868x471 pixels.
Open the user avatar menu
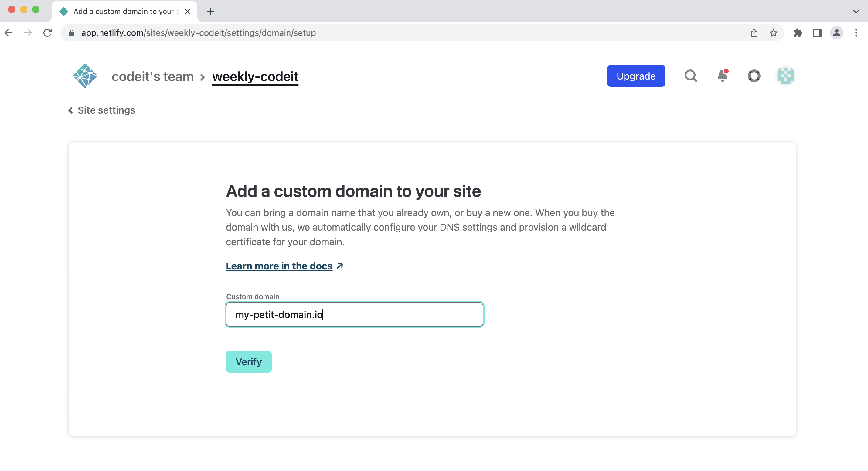click(785, 76)
